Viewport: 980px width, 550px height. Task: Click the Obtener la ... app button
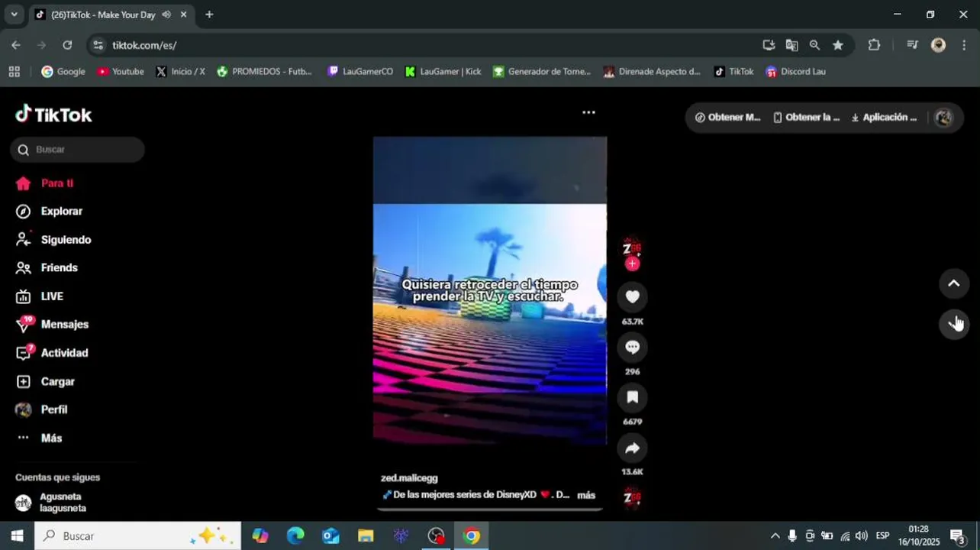[x=806, y=118]
